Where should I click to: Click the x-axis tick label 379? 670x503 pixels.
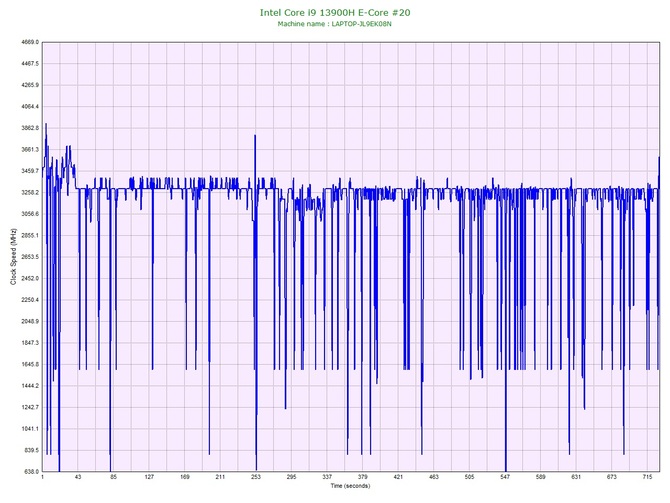(x=362, y=477)
